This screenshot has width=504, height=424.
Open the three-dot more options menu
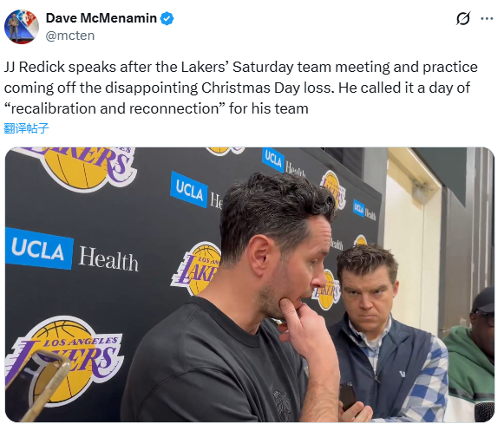point(487,18)
